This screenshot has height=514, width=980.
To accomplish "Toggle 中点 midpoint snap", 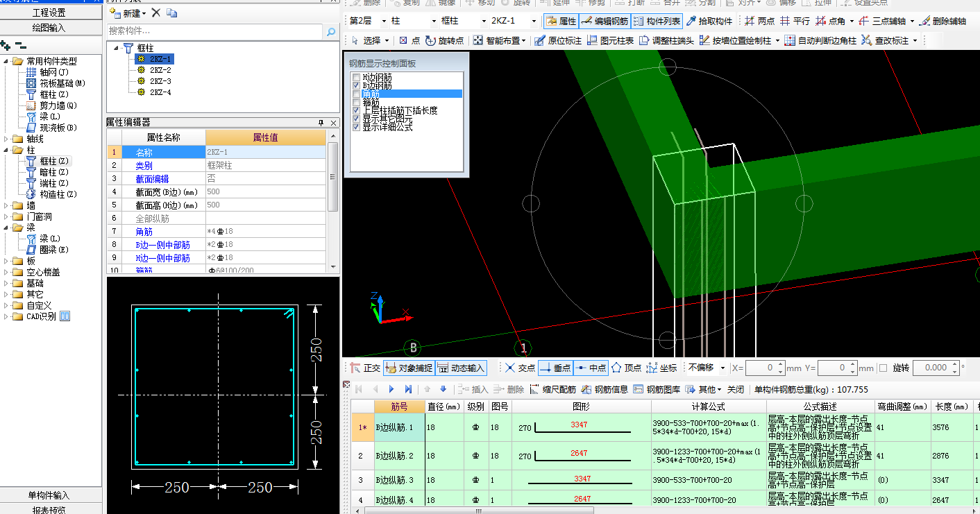I will [591, 368].
